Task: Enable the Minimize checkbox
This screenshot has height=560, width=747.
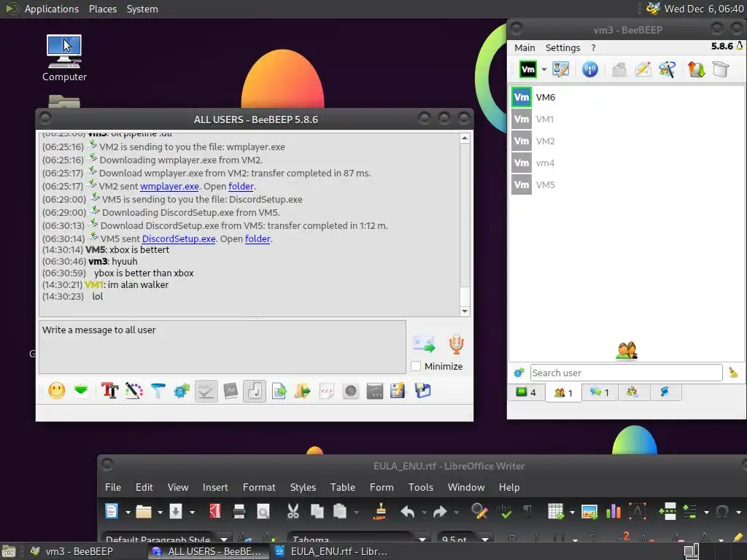Action: point(416,366)
